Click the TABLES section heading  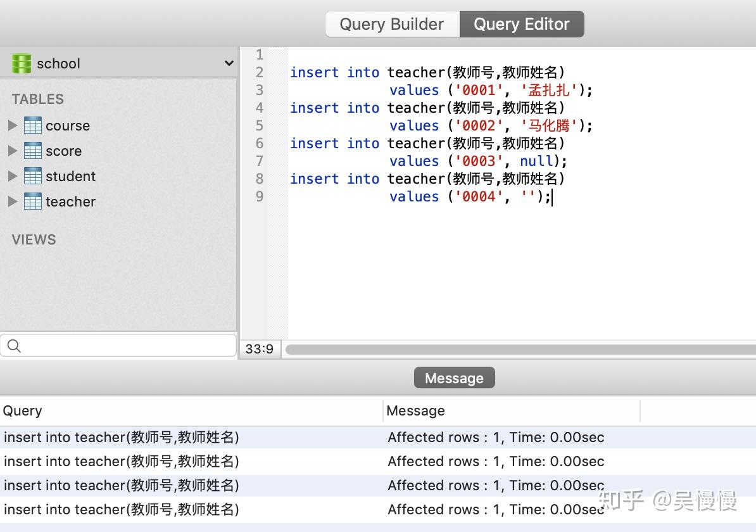pyautogui.click(x=37, y=99)
